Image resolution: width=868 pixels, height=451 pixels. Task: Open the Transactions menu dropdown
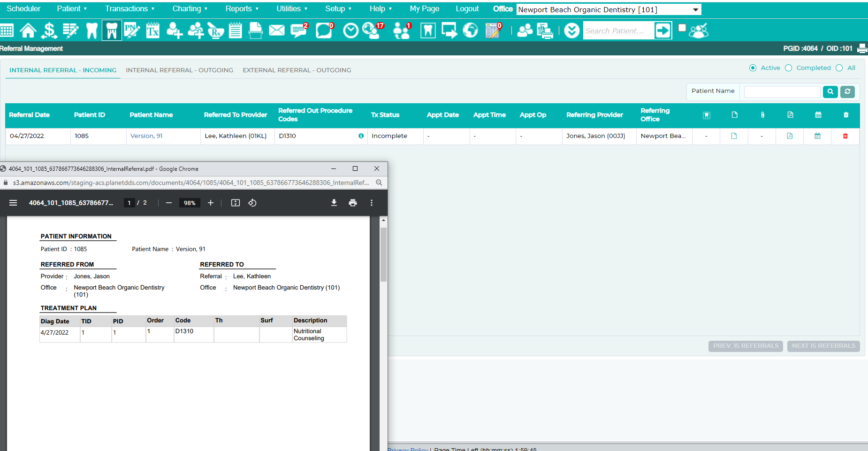tap(130, 8)
